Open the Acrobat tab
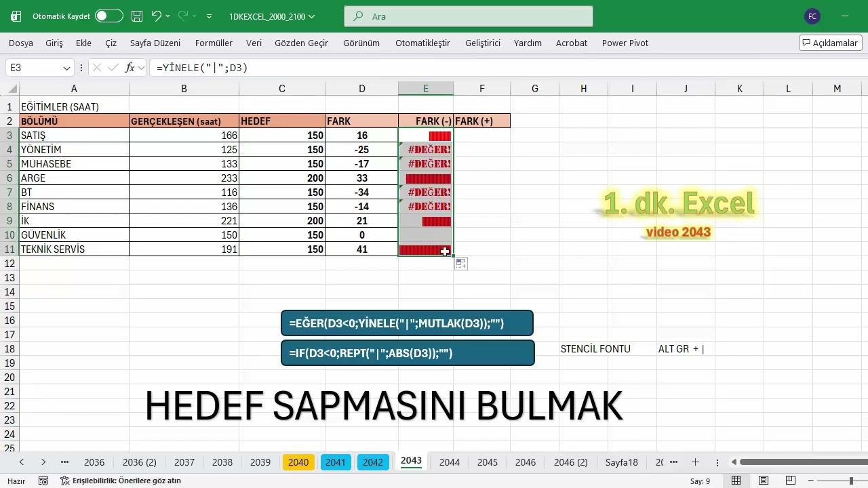 [x=572, y=43]
